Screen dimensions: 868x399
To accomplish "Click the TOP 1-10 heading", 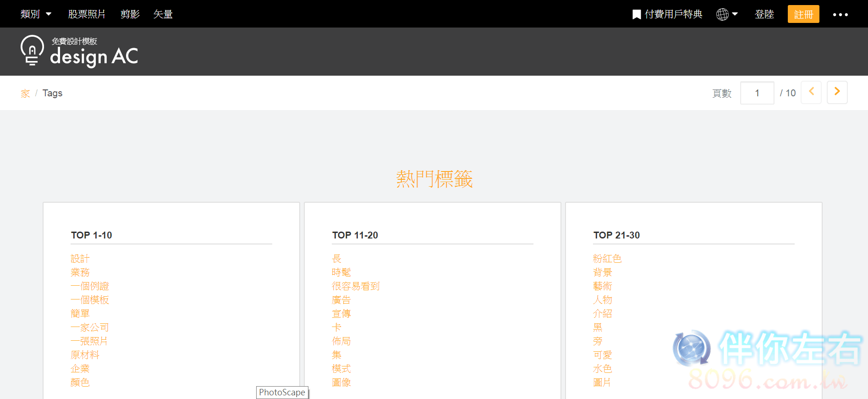I will coord(92,235).
